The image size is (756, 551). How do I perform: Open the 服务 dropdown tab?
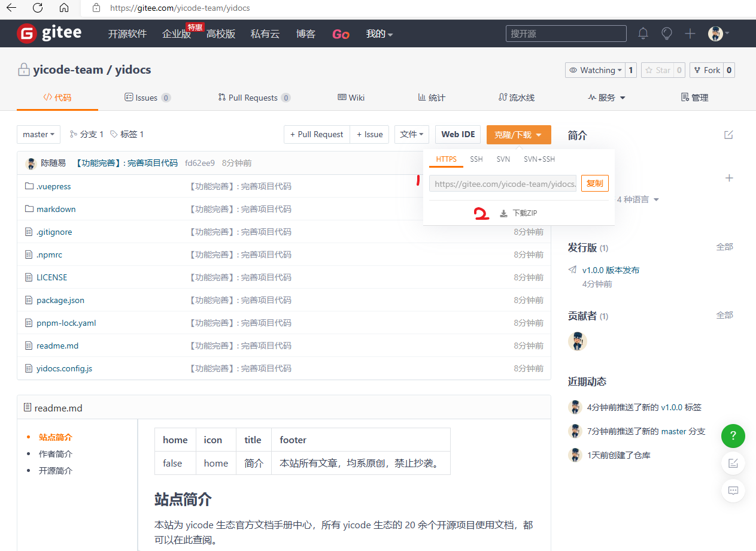click(x=606, y=98)
